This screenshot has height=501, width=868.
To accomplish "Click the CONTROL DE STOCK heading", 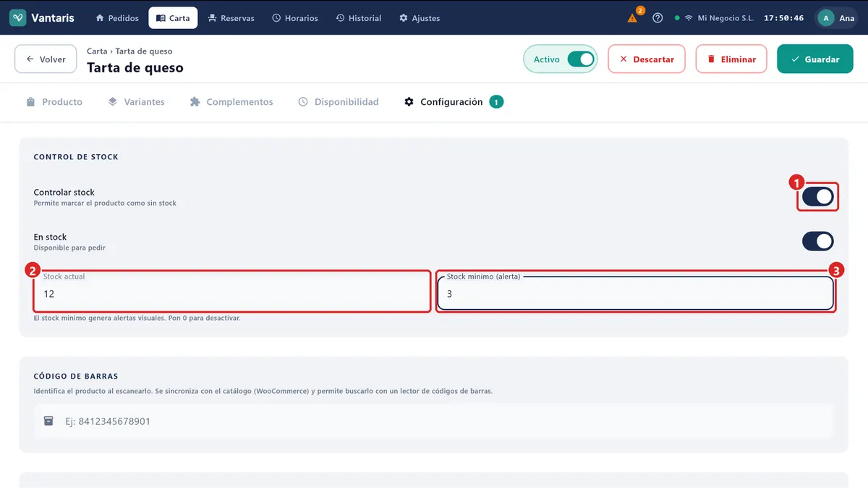I will pos(76,156).
